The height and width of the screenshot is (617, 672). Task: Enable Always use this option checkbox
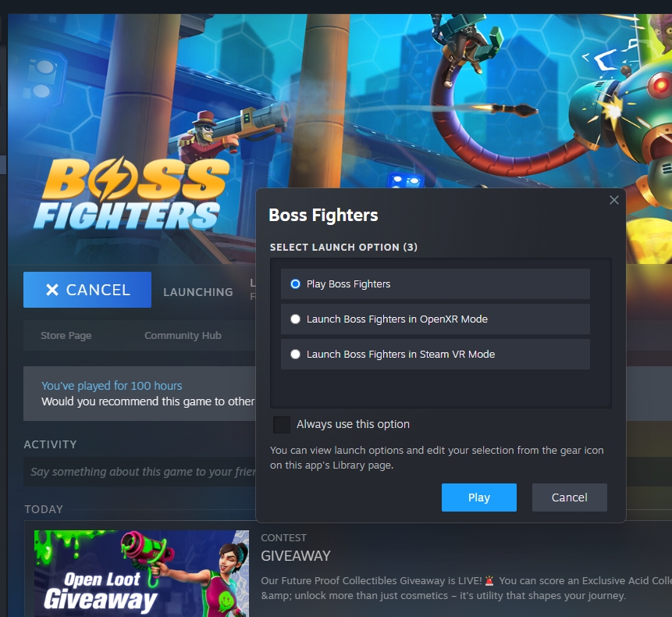[282, 425]
